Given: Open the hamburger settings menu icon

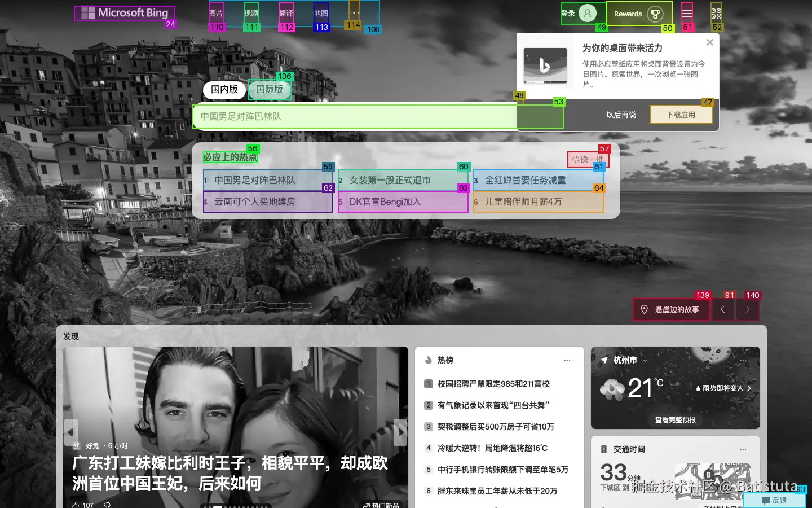Looking at the screenshot, I should [687, 12].
